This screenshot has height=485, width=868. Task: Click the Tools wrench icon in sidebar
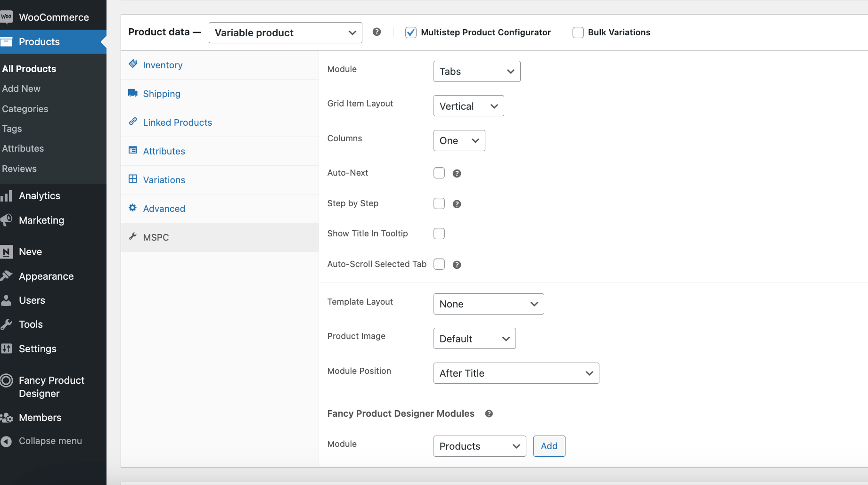(x=6, y=324)
